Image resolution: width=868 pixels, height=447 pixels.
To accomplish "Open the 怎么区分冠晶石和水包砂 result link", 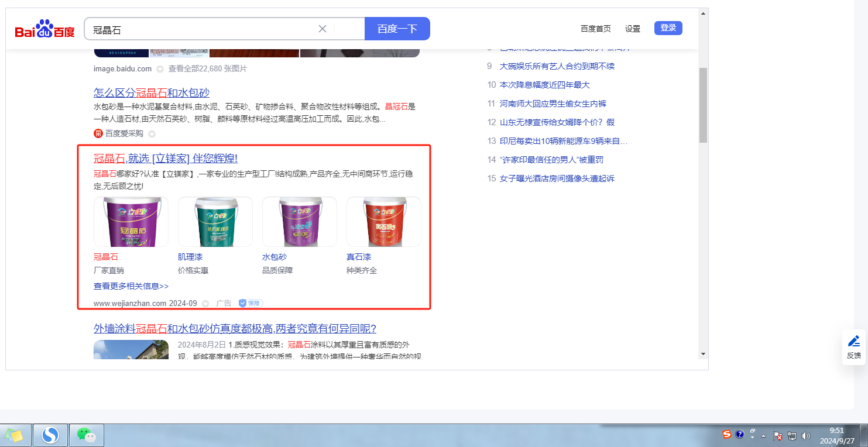I will pyautogui.click(x=152, y=92).
